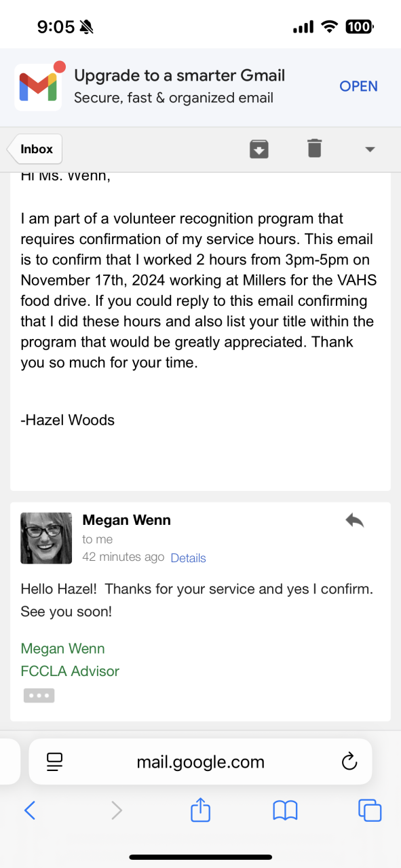Expand trimmed content ellipsis button
Image resolution: width=401 pixels, height=868 pixels.
click(x=39, y=696)
